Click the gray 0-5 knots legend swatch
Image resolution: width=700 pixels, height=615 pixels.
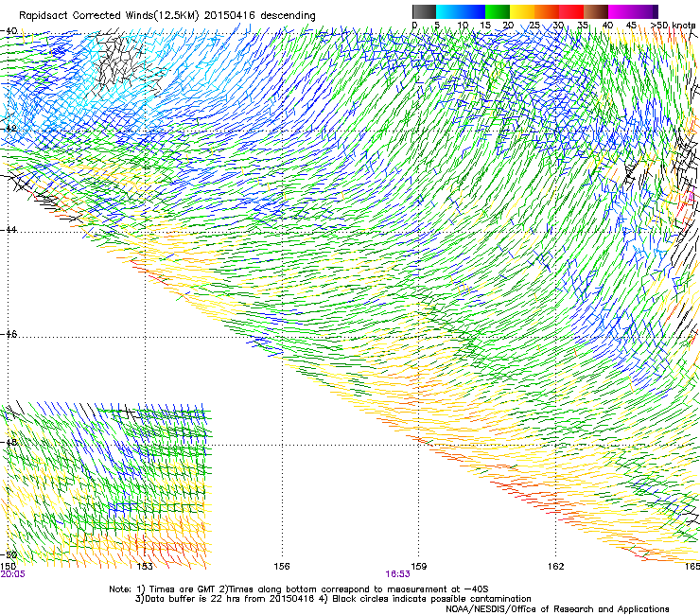click(424, 11)
